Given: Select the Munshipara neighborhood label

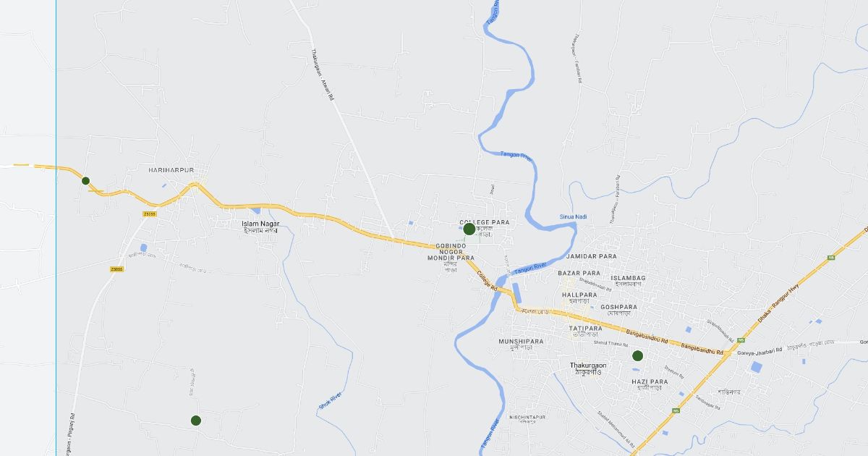Looking at the screenshot, I should point(521,341).
